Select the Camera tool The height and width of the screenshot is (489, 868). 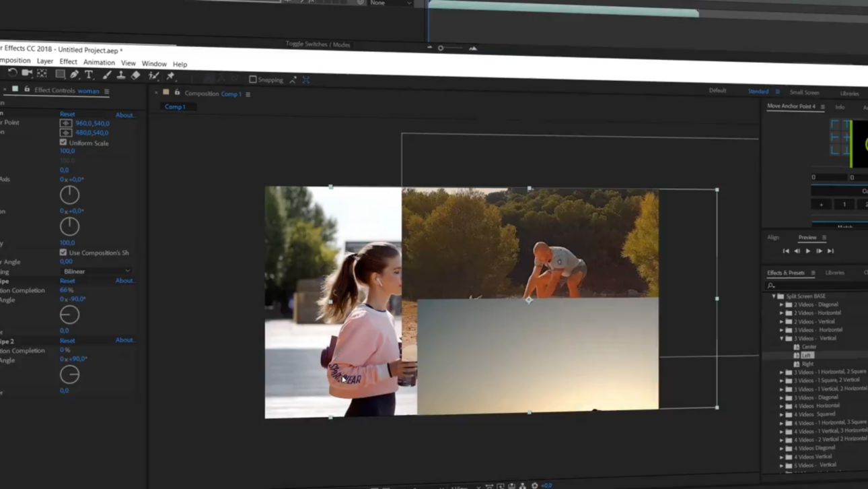click(x=27, y=74)
